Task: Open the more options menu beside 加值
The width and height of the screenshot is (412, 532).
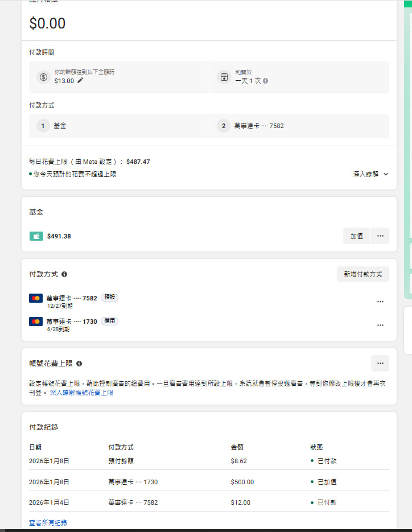Action: [380, 236]
